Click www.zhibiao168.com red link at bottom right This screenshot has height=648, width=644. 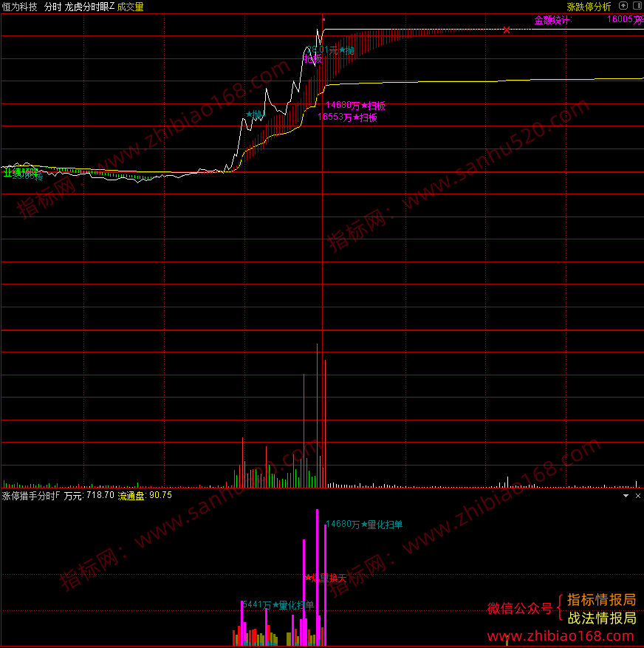[560, 635]
